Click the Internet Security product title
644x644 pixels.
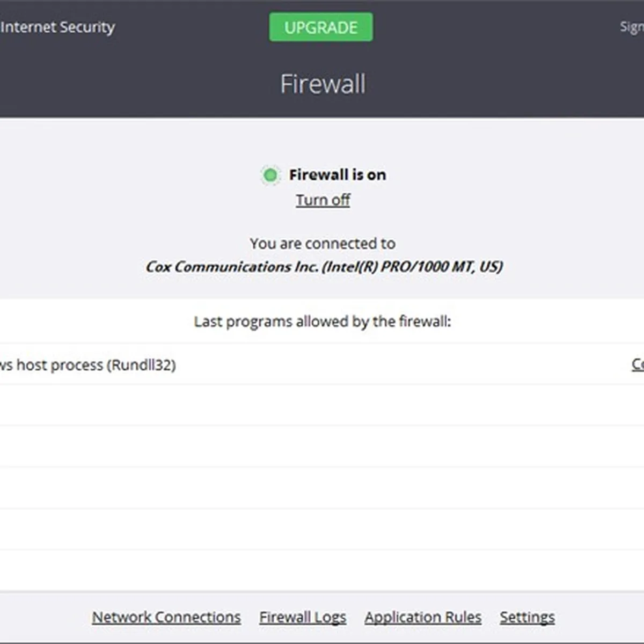[58, 27]
